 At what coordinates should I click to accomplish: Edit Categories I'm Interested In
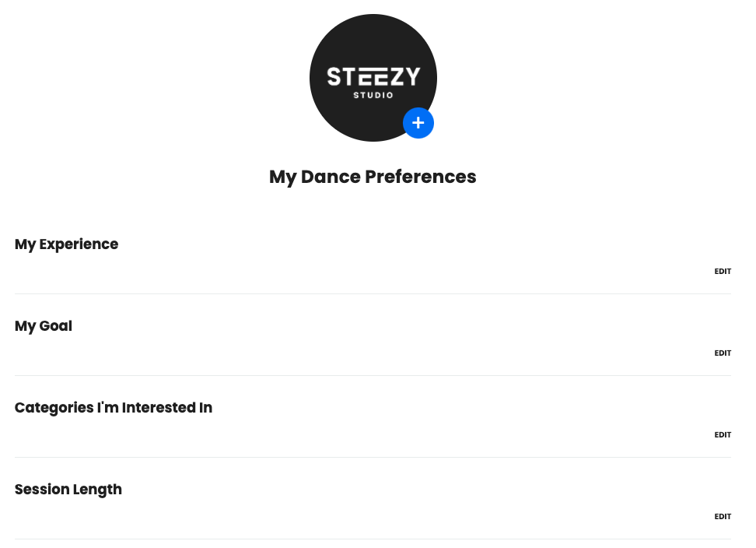[723, 435]
